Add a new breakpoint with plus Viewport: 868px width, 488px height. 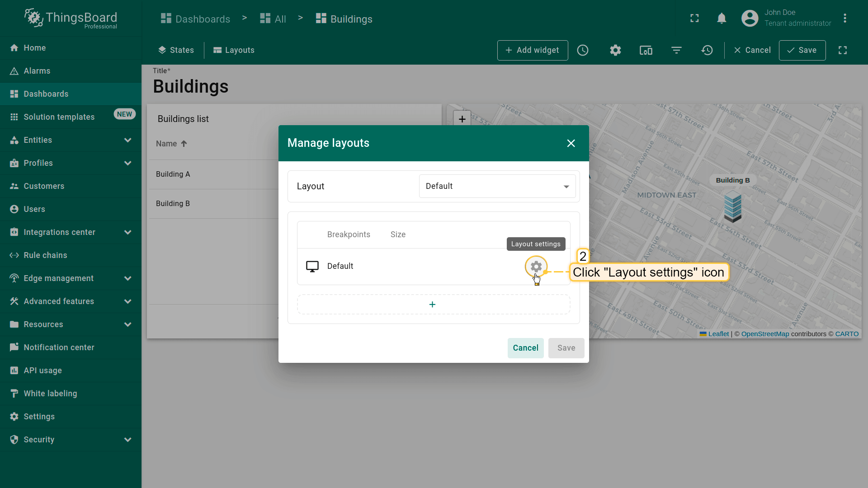433,305
